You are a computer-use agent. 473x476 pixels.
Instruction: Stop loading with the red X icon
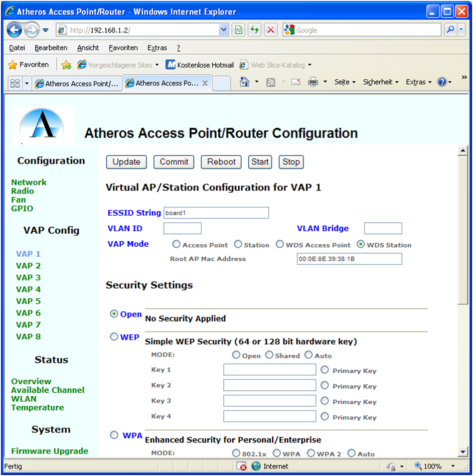(271, 30)
